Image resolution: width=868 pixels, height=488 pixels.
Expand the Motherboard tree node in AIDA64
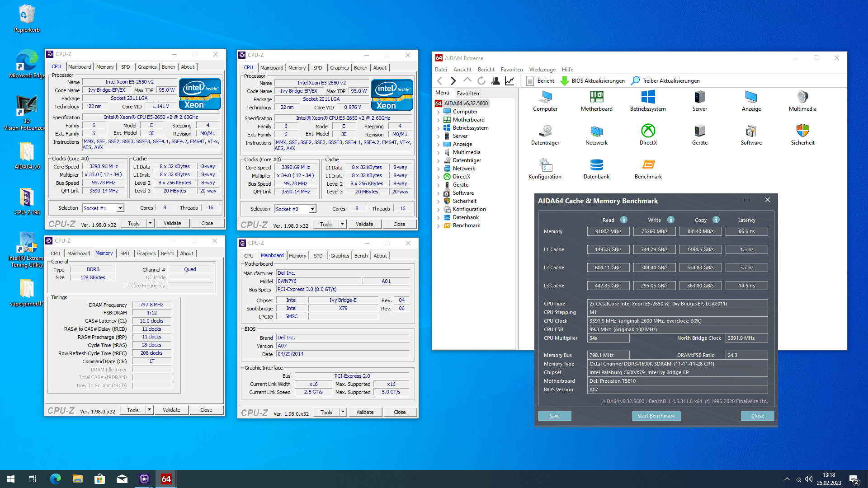[x=438, y=120]
